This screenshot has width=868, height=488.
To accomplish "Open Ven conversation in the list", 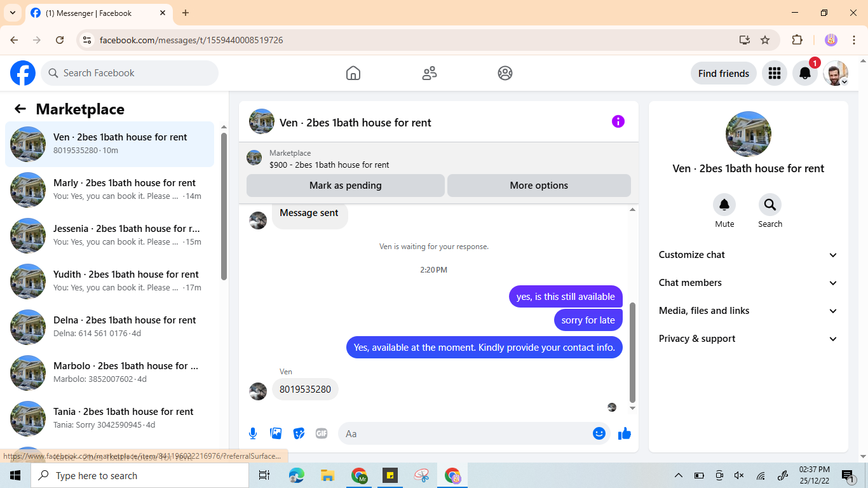I will (110, 144).
